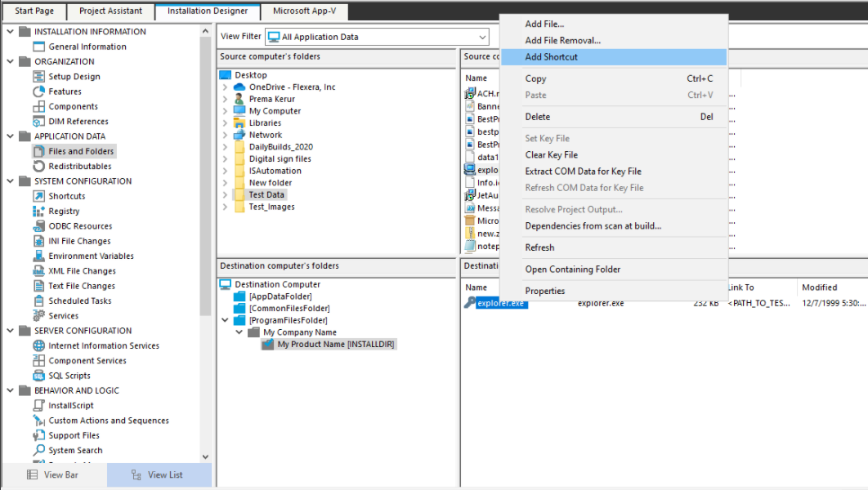Click the System Search magnifier icon

(x=39, y=451)
